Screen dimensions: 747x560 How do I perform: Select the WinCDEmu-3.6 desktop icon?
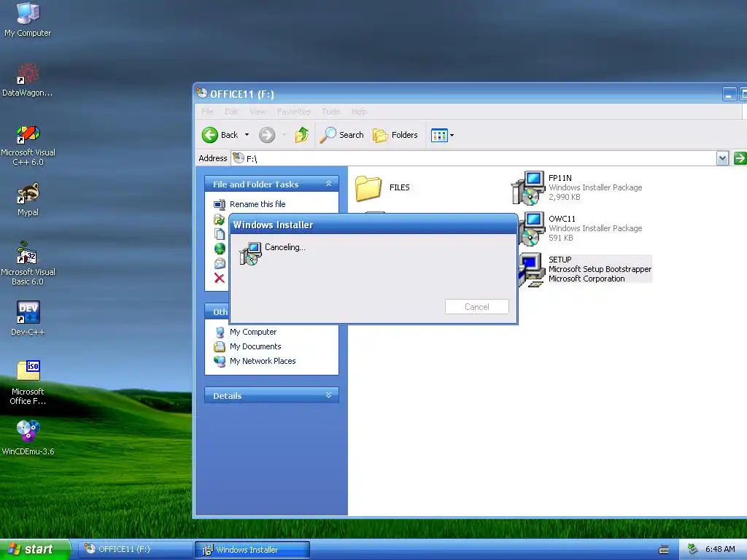click(x=28, y=438)
